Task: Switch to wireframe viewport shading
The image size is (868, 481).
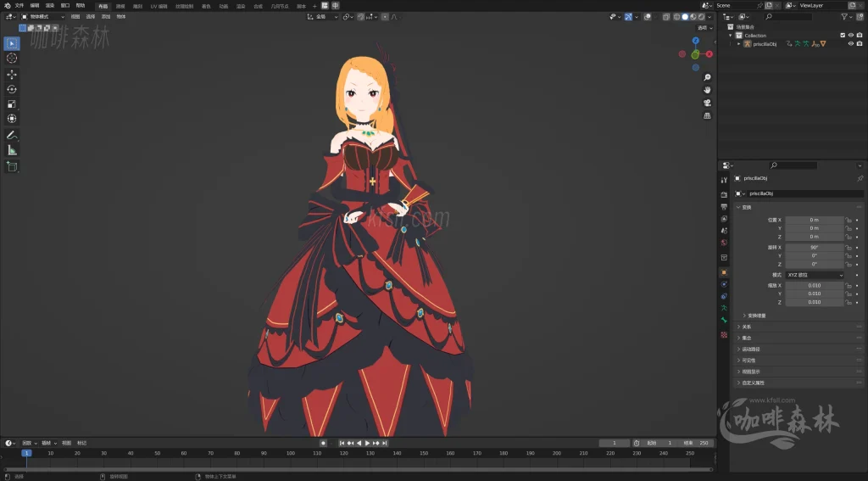Action: [676, 17]
